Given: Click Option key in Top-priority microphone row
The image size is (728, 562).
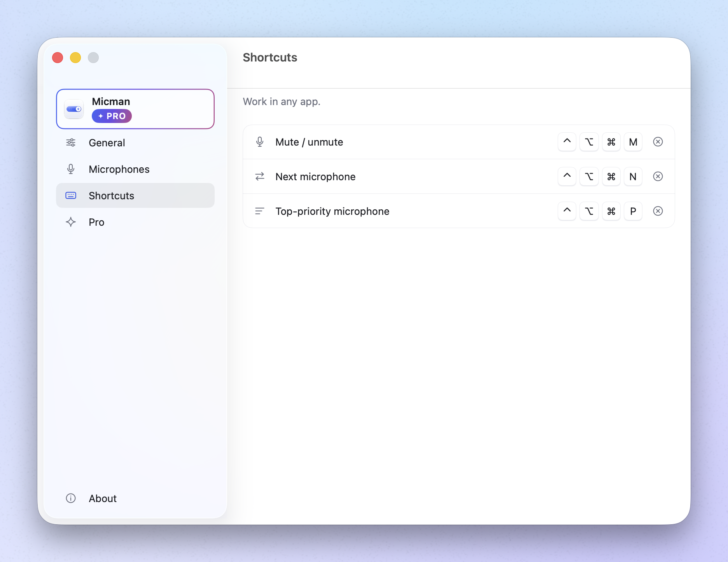Looking at the screenshot, I should [x=589, y=211].
